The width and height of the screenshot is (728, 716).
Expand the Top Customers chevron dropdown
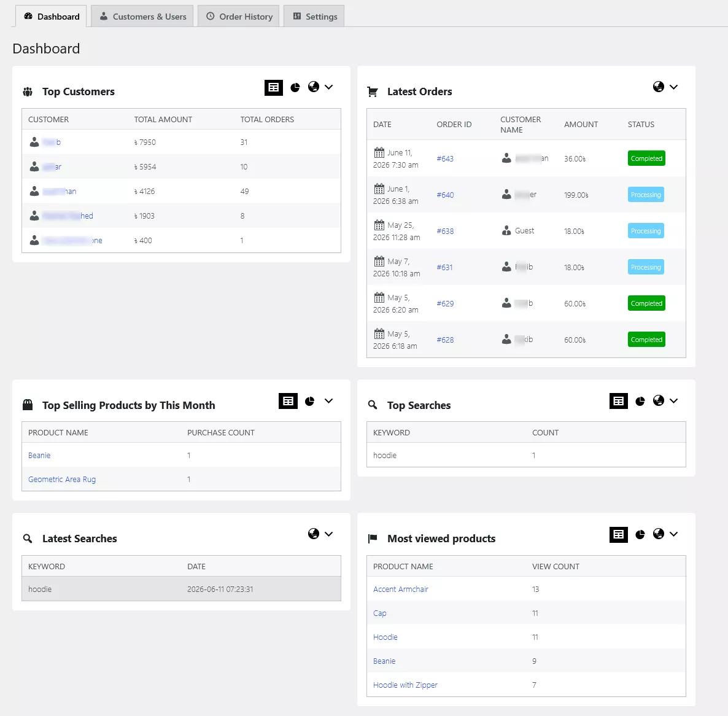tap(329, 87)
